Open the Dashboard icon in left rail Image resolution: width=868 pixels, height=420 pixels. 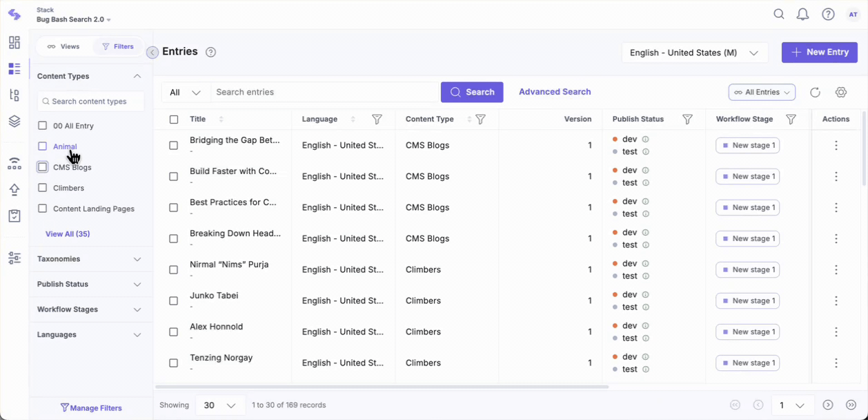click(x=14, y=43)
